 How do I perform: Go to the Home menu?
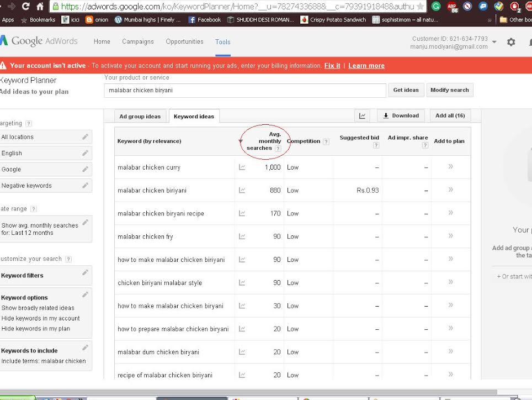(x=102, y=41)
